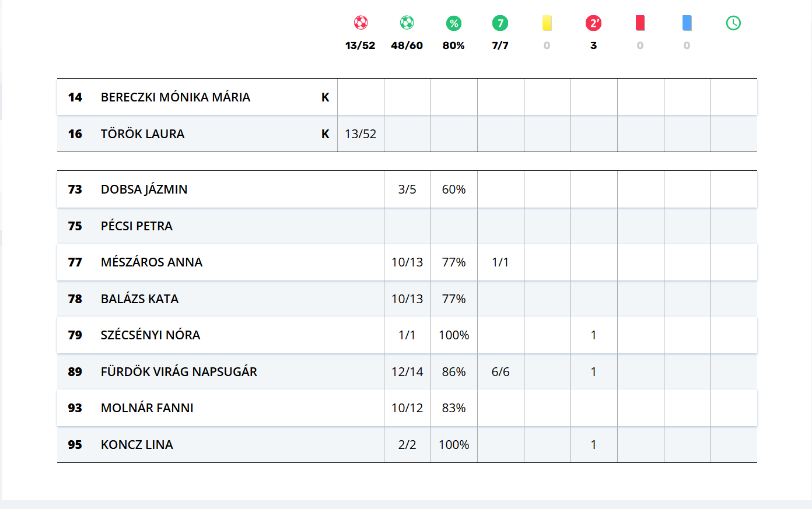Click the green clock time icon
Viewport: 812px width, 509px height.
(733, 23)
